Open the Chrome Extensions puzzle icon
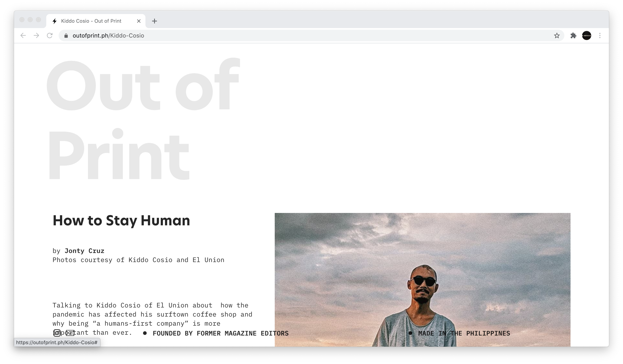The image size is (623, 364). point(573,35)
